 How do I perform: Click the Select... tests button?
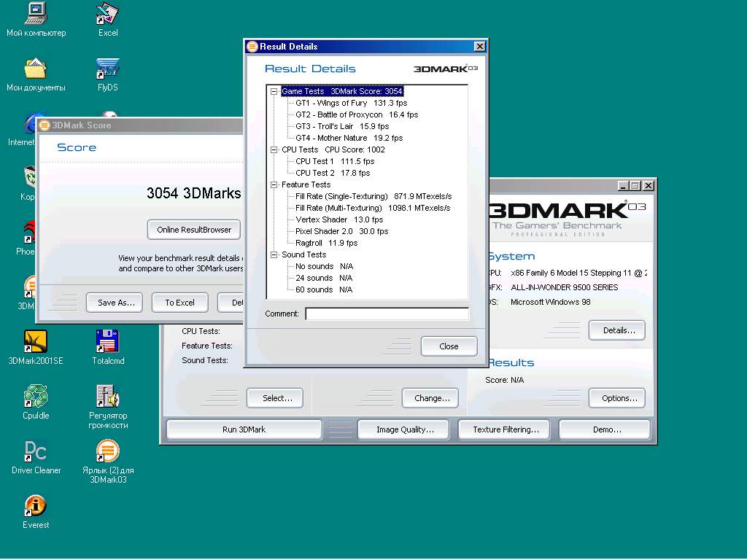[275, 398]
